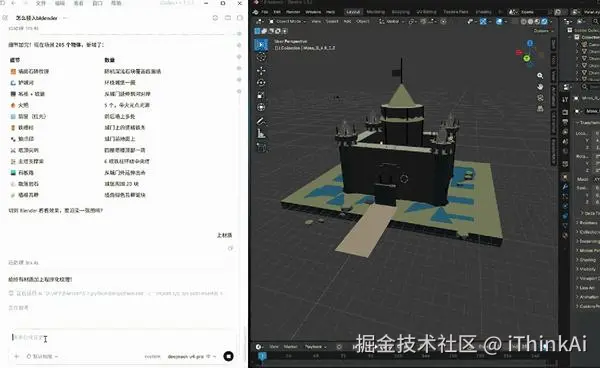Open the Tool properties tab icon

tap(565, 100)
